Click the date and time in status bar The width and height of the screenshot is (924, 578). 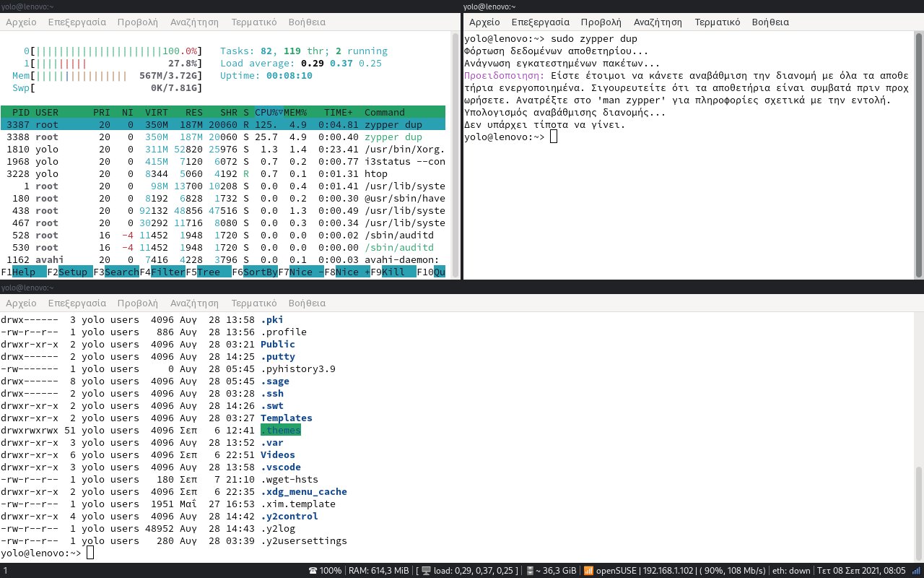click(x=863, y=571)
